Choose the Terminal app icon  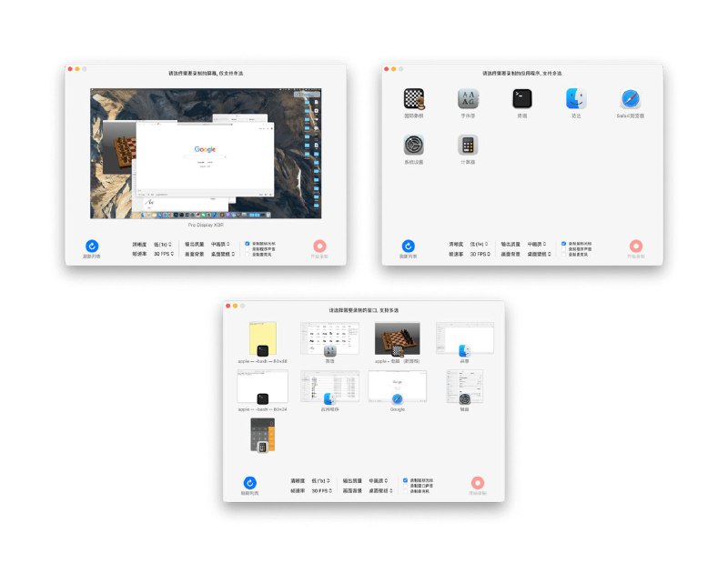click(x=521, y=100)
